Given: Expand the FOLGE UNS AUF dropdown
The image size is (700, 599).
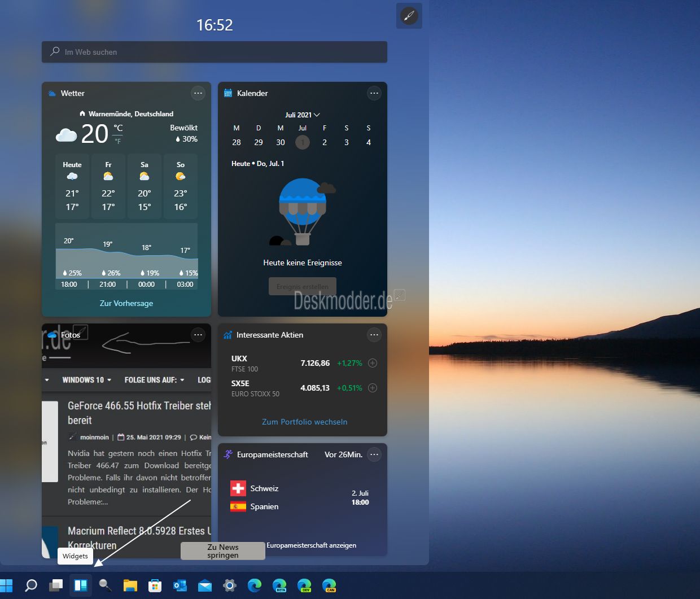Looking at the screenshot, I should coord(154,380).
